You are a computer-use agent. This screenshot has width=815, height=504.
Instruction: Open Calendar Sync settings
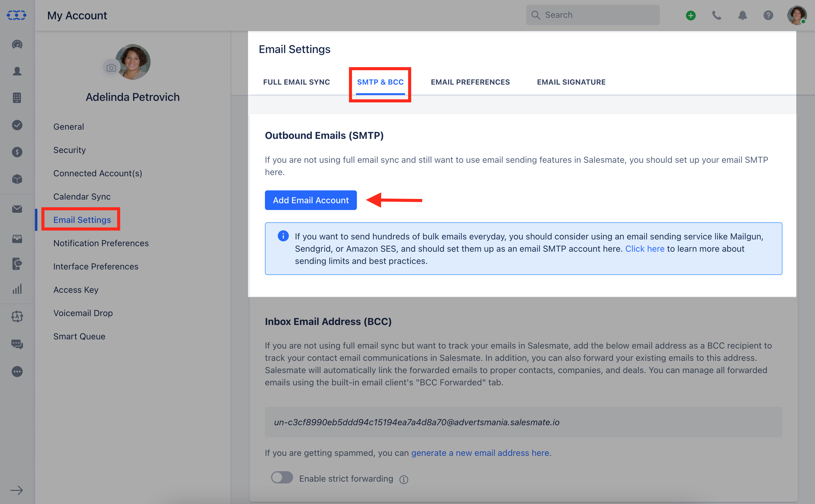82,197
